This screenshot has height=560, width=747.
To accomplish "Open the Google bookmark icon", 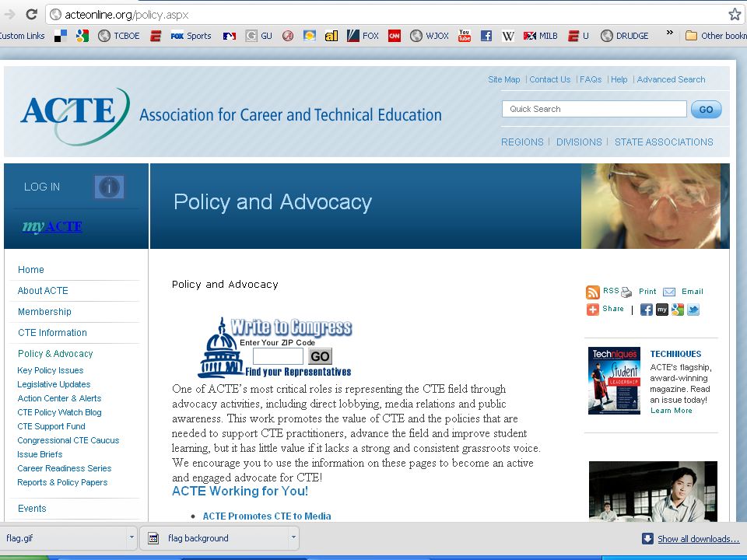I will 82,36.
